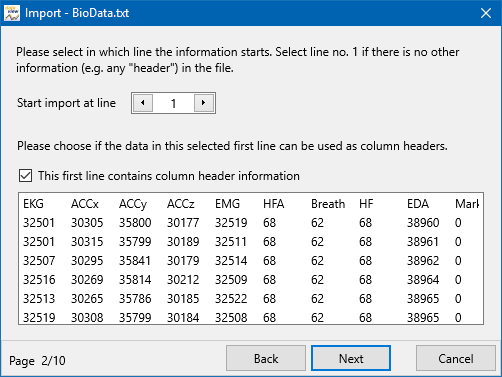Select the Breath column header

click(328, 204)
